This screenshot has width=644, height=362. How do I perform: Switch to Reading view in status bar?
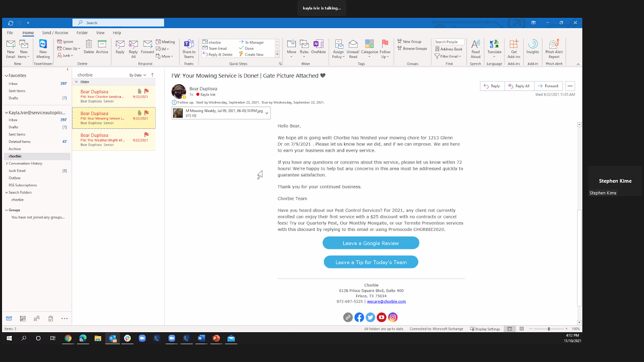pos(522,329)
